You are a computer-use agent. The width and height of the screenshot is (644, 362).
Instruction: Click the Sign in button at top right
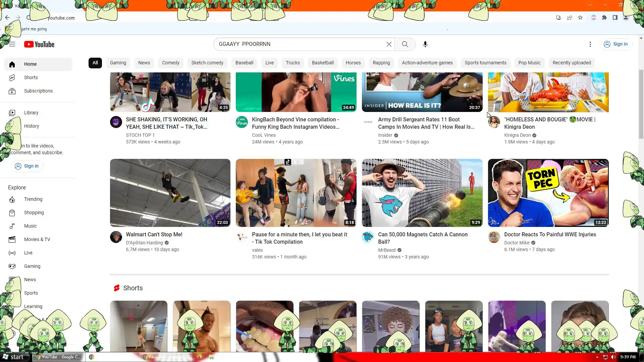616,44
